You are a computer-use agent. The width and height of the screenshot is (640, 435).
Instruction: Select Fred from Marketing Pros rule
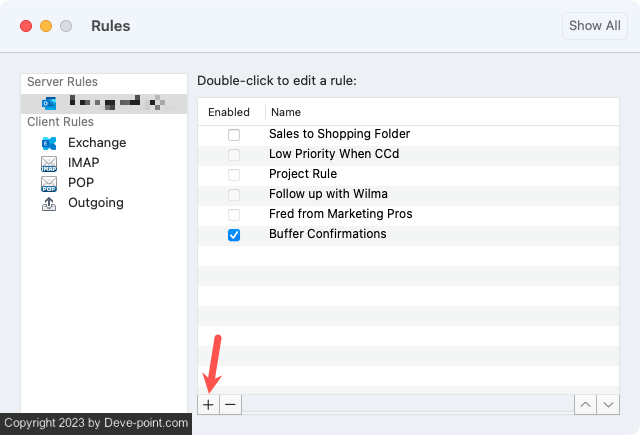tap(340, 214)
